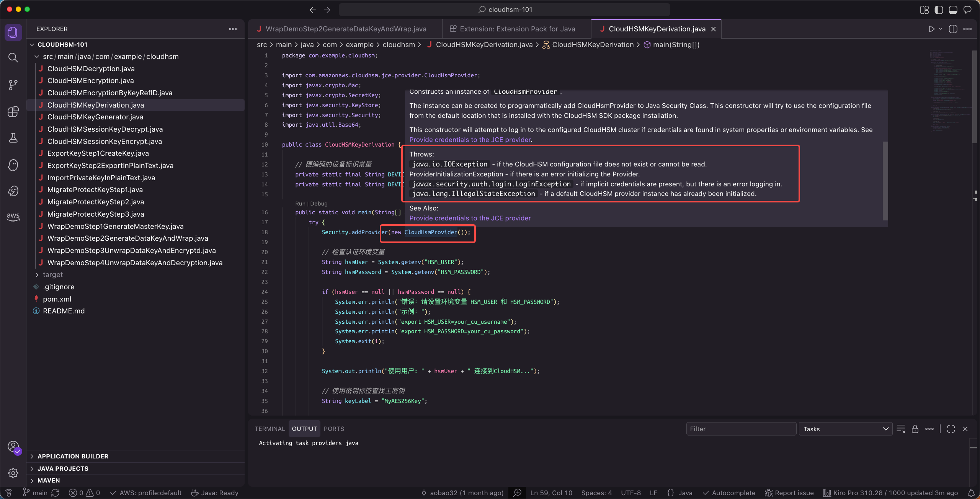Click 'Provide credentials to the JCE provider' See Also link

[470, 218]
